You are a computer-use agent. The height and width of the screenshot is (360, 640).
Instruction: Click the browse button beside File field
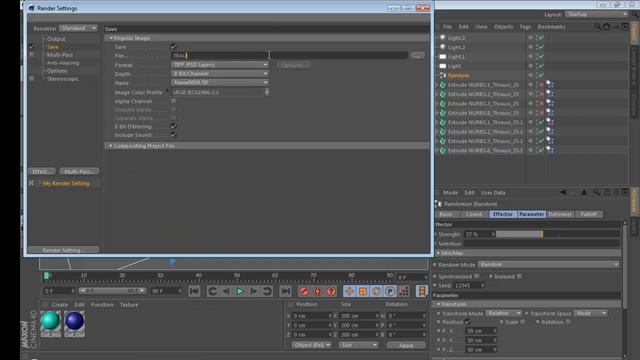pos(417,56)
